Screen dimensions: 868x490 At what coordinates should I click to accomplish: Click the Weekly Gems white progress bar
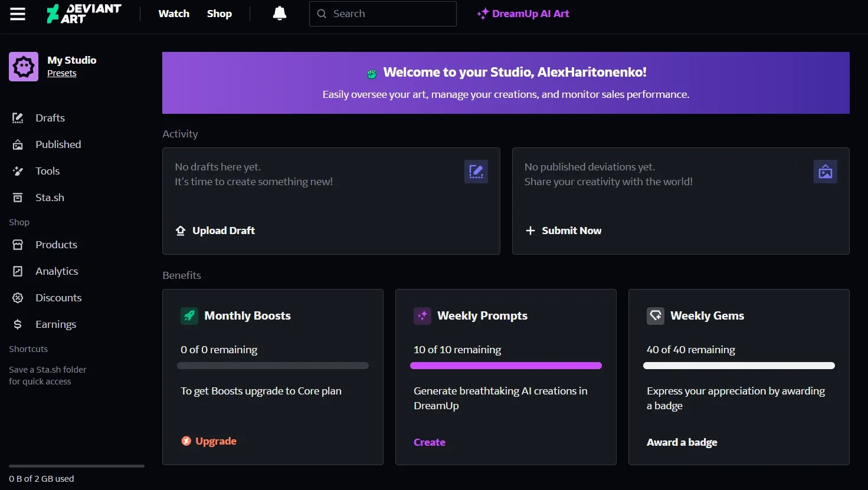click(739, 366)
